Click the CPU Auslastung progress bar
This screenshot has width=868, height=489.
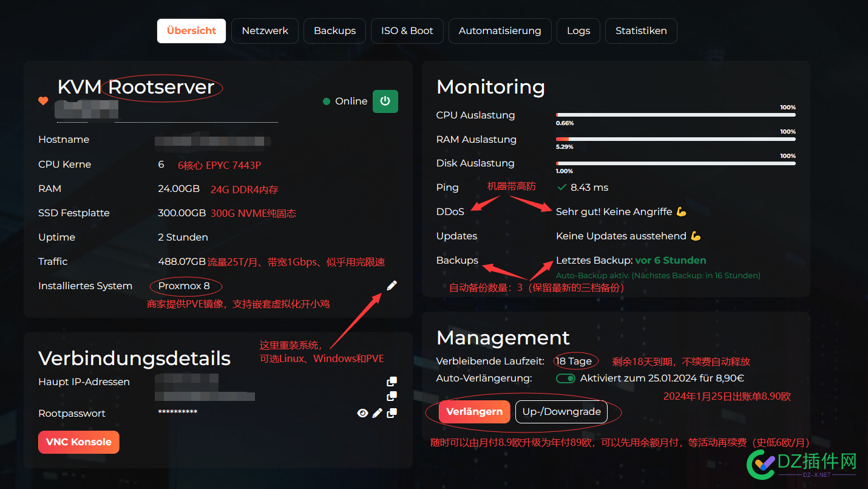(676, 115)
